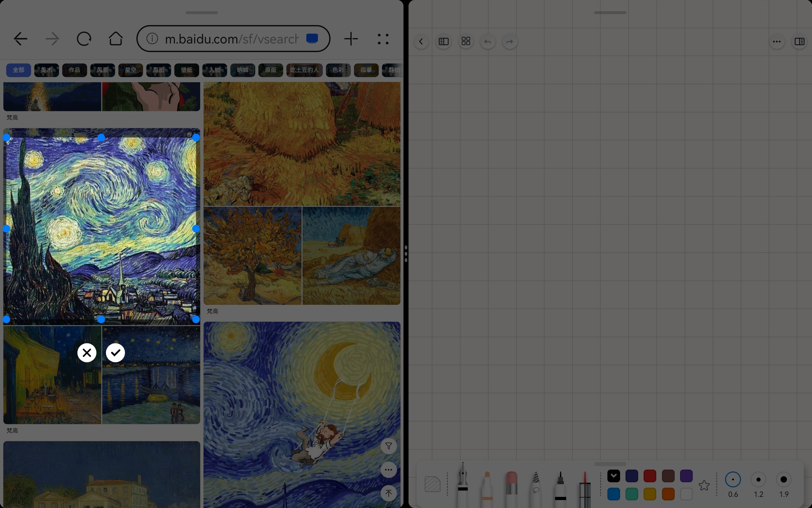The height and width of the screenshot is (508, 812).
Task: Select the 吃土豆的人 filter tab
Action: [304, 70]
